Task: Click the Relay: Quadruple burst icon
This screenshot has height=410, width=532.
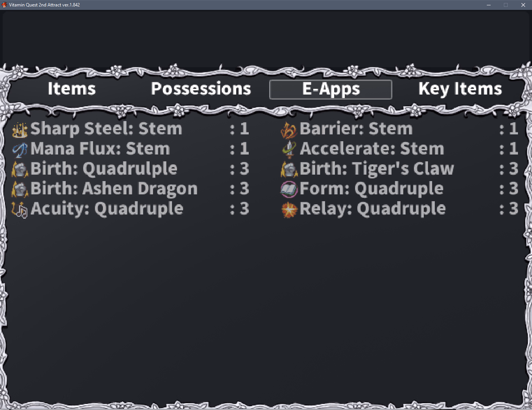Action: 289,210
